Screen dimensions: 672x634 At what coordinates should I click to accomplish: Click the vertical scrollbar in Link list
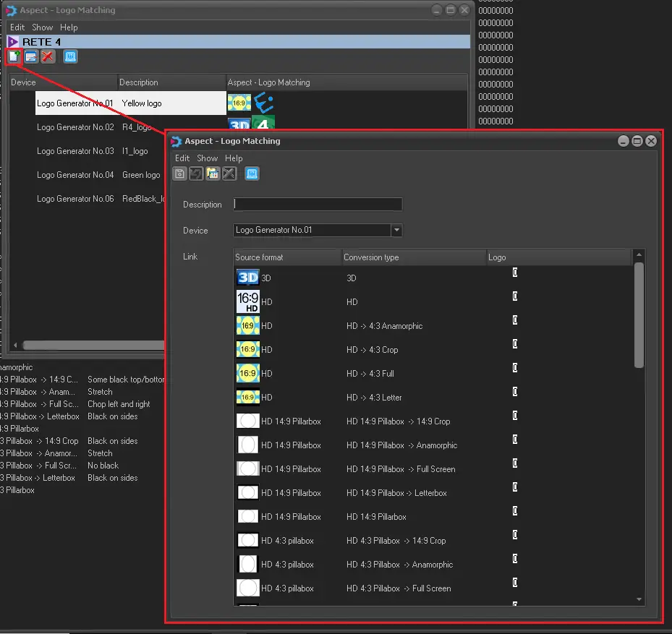pyautogui.click(x=639, y=314)
